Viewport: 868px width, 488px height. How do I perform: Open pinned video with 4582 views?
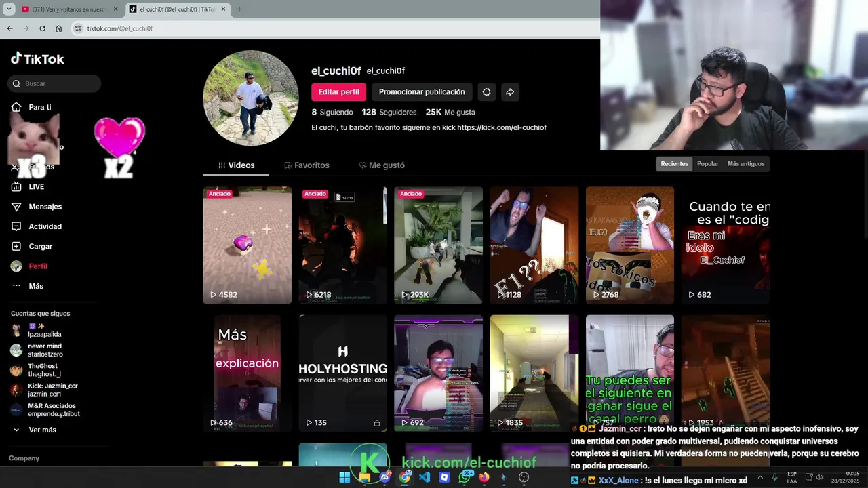tap(247, 245)
